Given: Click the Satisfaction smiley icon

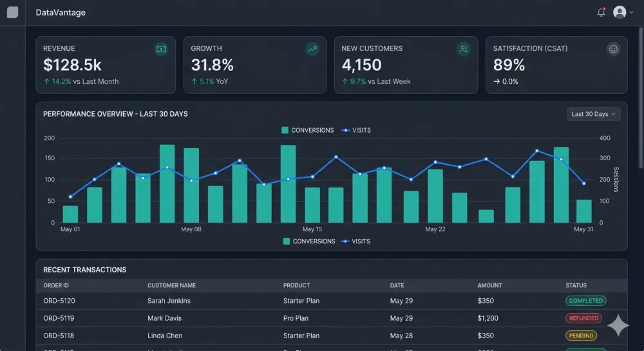Looking at the screenshot, I should point(613,49).
